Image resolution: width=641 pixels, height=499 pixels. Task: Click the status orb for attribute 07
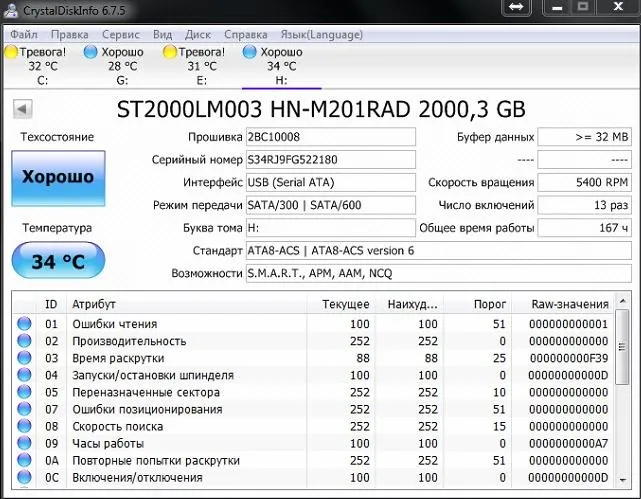click(25, 409)
